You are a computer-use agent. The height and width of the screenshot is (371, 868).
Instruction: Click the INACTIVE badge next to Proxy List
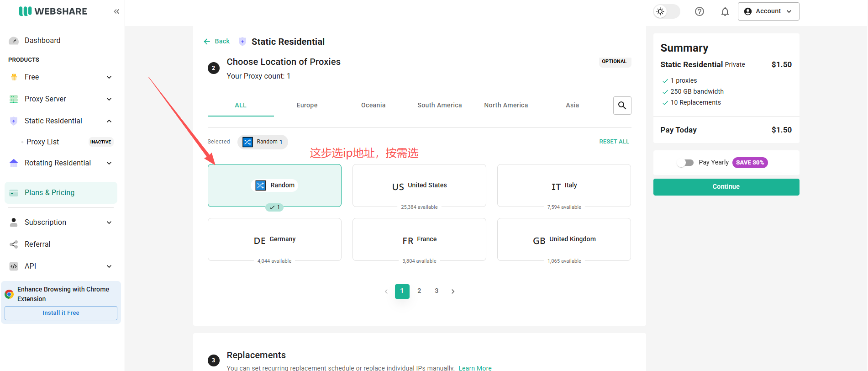click(x=100, y=142)
